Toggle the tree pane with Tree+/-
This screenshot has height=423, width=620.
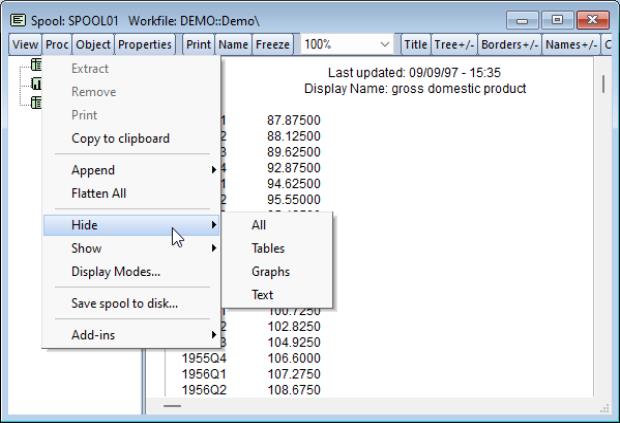coord(453,44)
